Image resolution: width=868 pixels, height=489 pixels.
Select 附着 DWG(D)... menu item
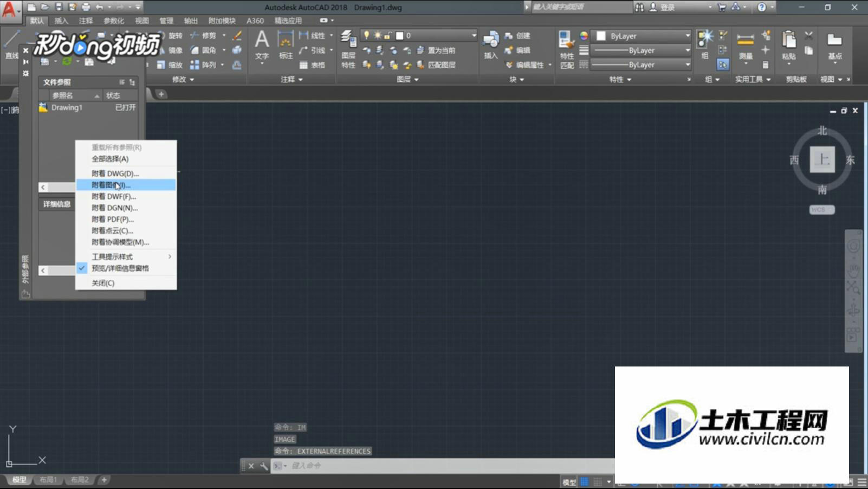pyautogui.click(x=126, y=173)
